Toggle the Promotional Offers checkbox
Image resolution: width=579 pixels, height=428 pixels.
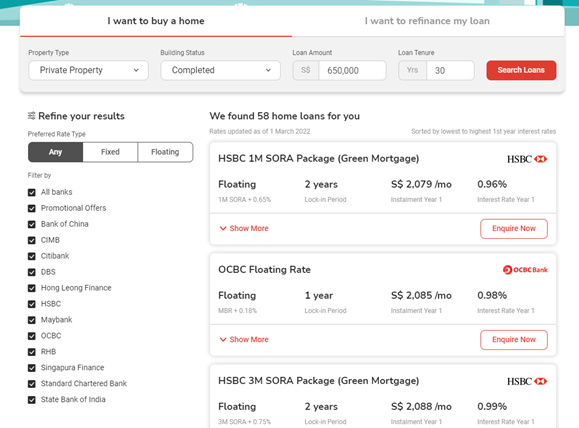point(32,208)
